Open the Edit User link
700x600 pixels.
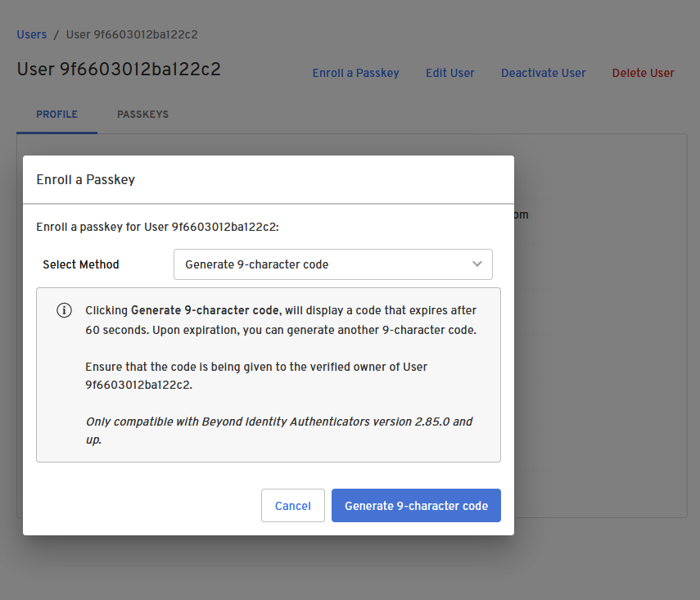[x=449, y=73]
